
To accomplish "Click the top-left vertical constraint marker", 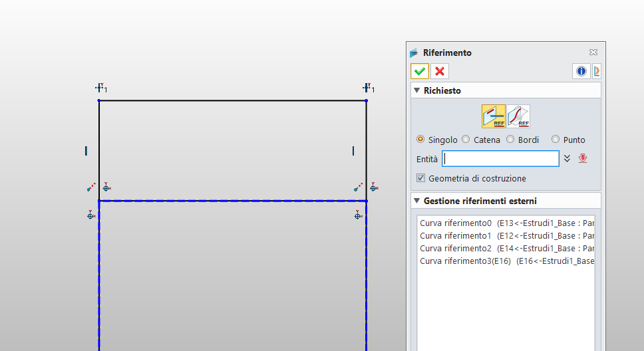I will pyautogui.click(x=100, y=88).
